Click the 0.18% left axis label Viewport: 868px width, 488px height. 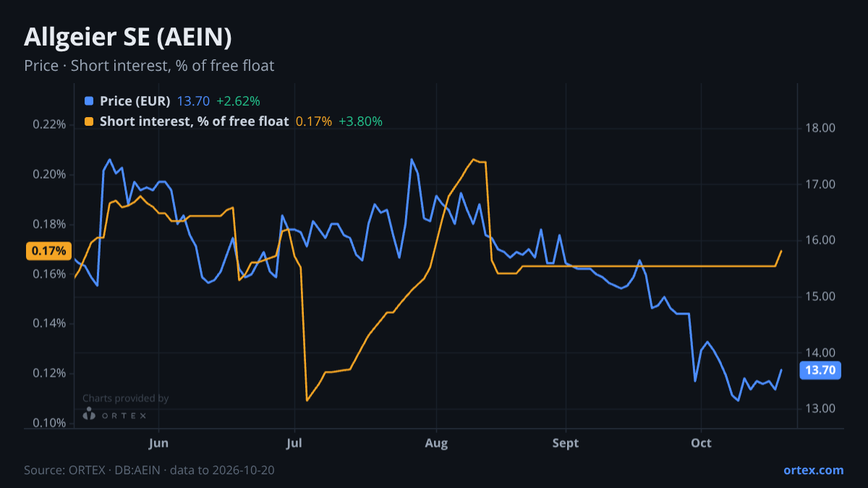pos(49,224)
